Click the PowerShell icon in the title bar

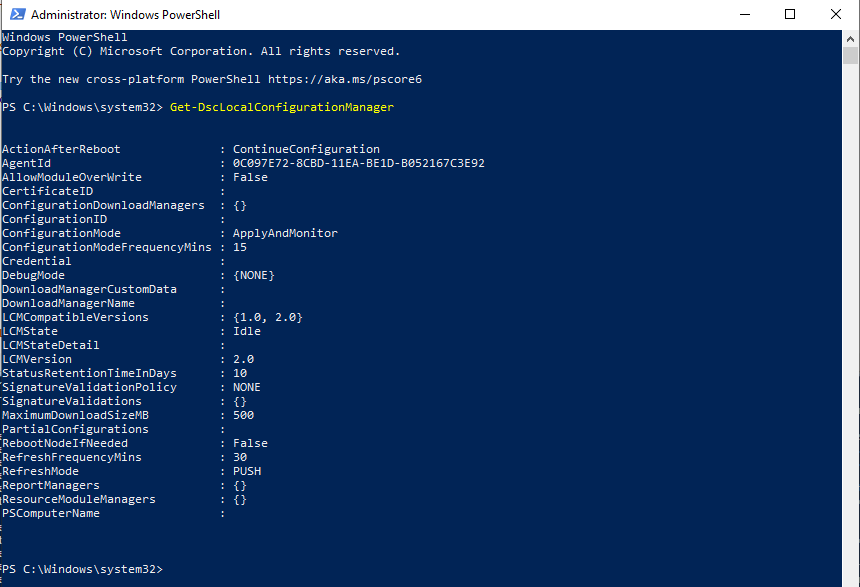tap(15, 15)
